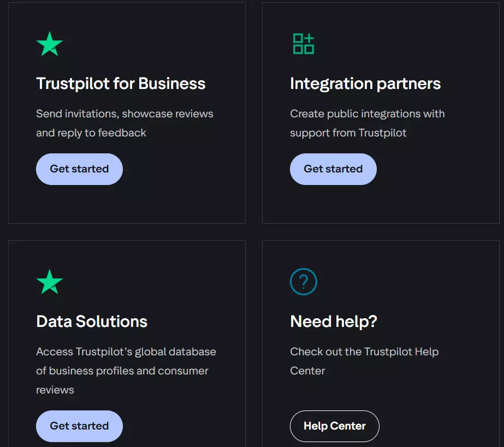Select the Data Solutions heading
Screen dimensions: 504x447
(91, 321)
